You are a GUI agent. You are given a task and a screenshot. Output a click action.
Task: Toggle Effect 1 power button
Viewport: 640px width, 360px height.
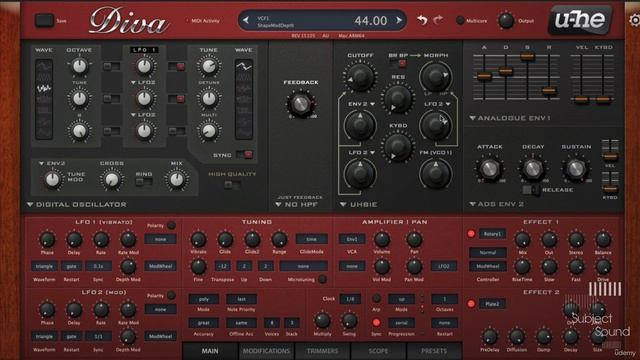[x=471, y=234]
